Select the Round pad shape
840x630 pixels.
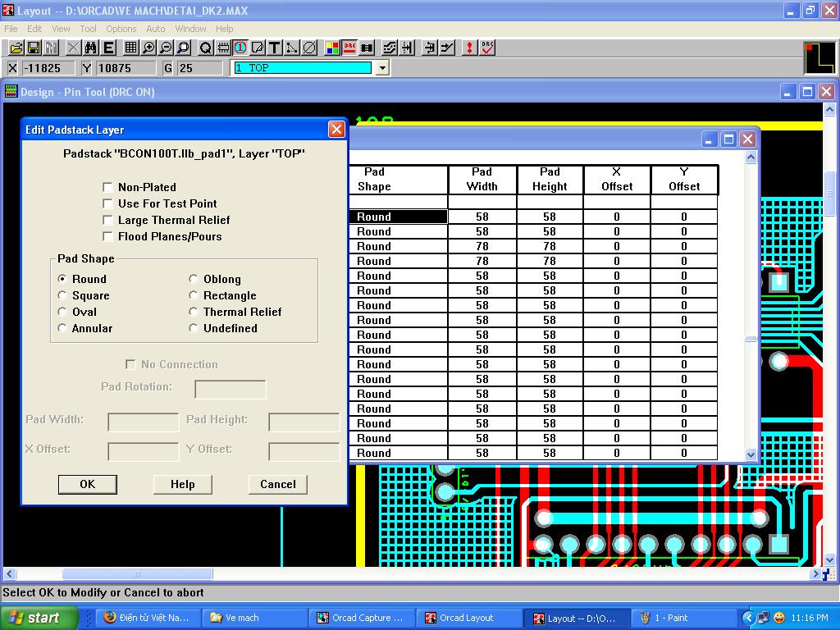coord(62,279)
